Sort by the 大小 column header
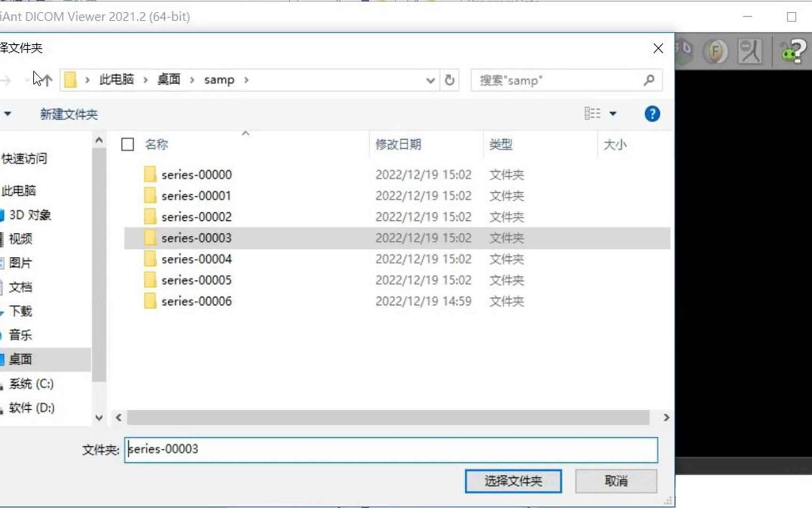Image resolution: width=812 pixels, height=508 pixels. click(615, 144)
